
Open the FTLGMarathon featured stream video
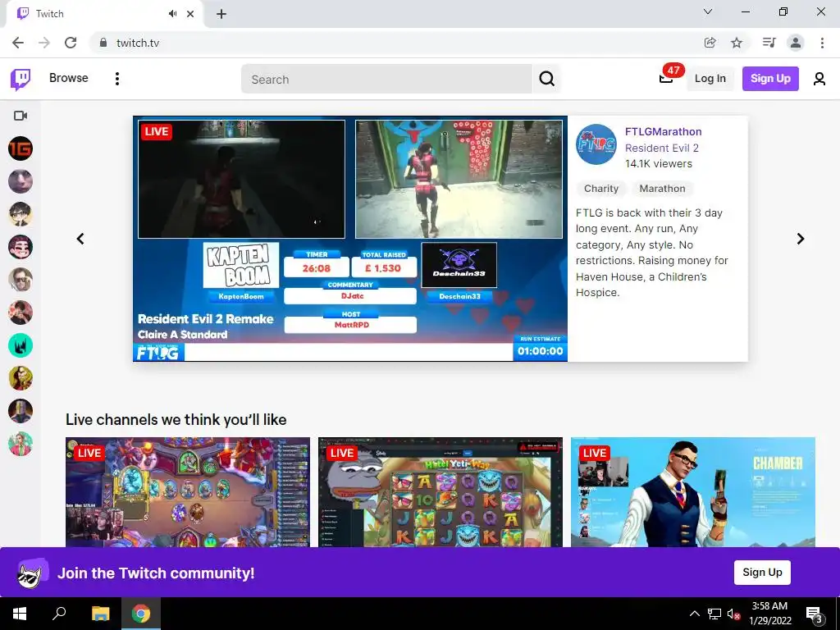(350, 239)
